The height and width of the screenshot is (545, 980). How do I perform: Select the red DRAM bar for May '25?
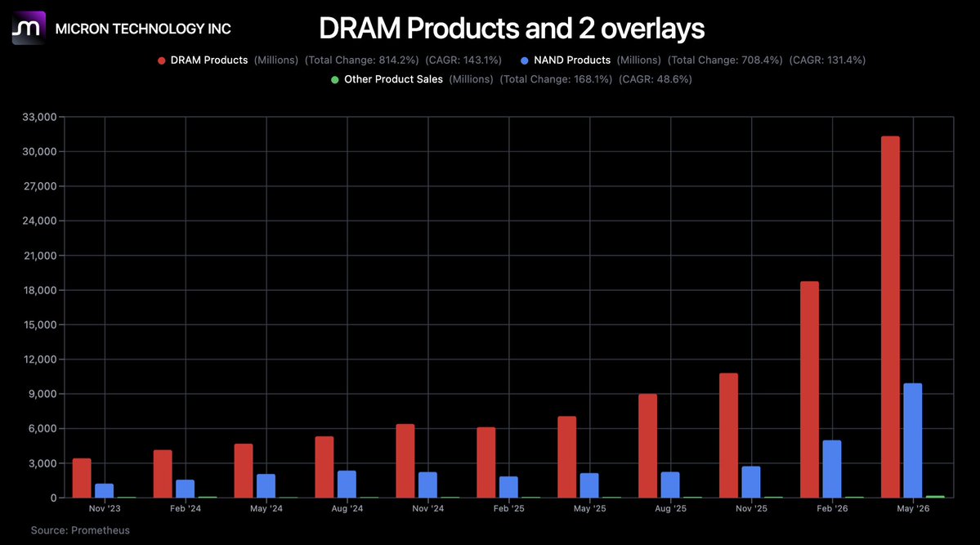point(567,457)
